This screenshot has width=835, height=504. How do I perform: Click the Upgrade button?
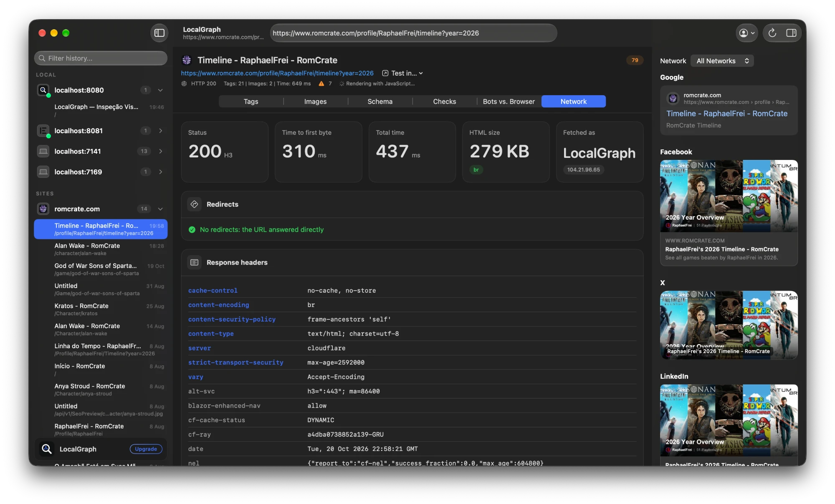pos(146,449)
